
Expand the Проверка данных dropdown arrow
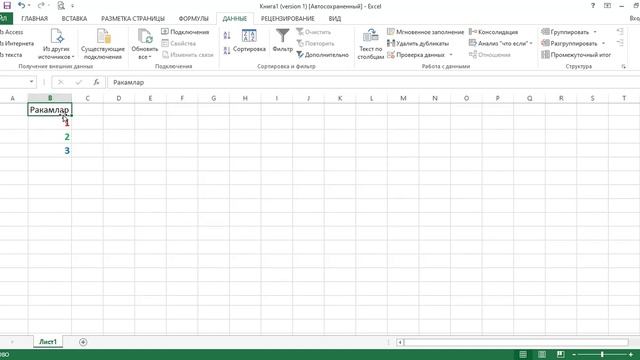tap(451, 55)
